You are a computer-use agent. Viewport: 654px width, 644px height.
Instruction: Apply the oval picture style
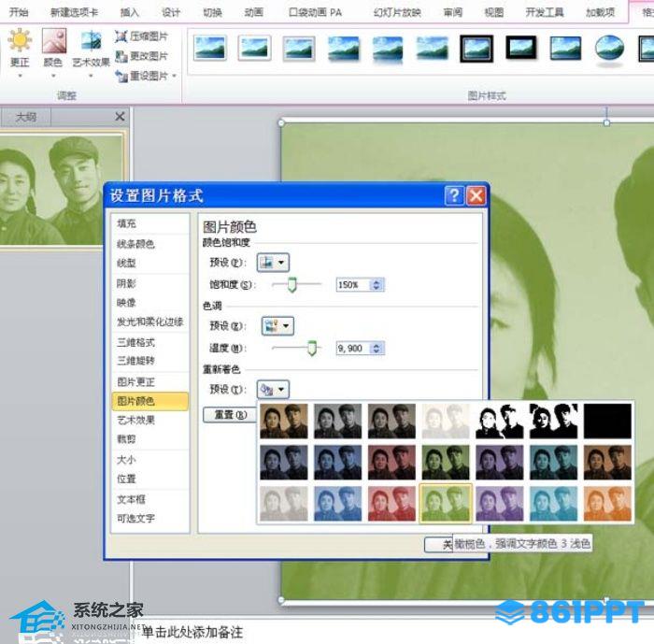tap(609, 49)
